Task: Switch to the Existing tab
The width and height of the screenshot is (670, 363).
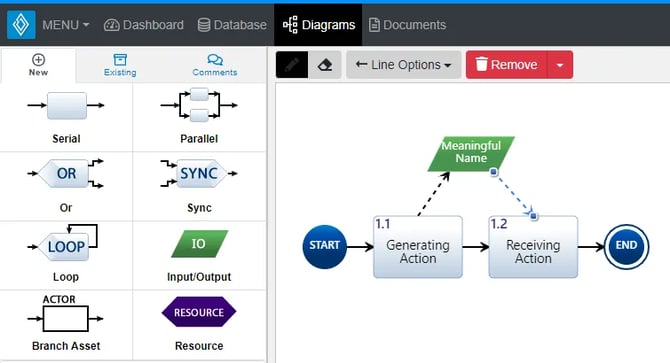Action: pyautogui.click(x=120, y=65)
